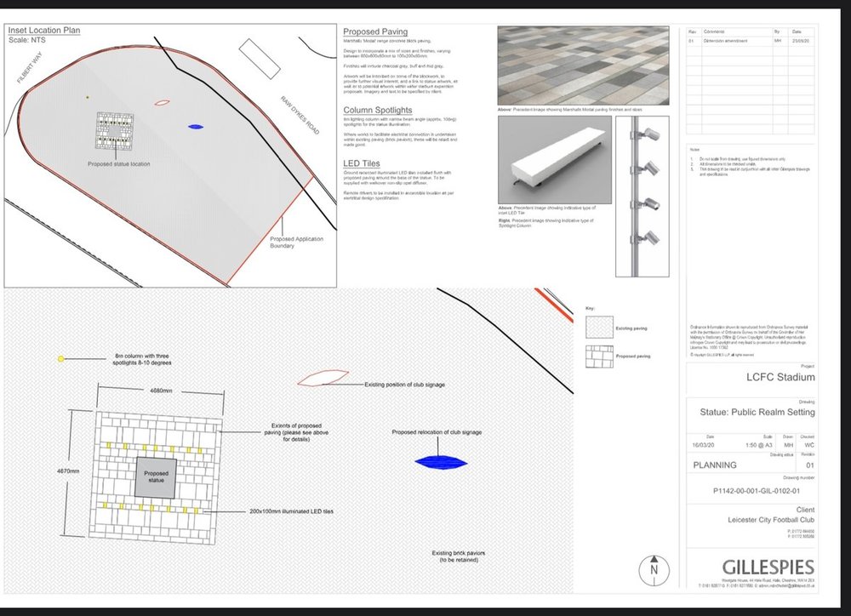Click the 'Proposed statue location' label
This screenshot has height=616, width=851.
pos(119,164)
